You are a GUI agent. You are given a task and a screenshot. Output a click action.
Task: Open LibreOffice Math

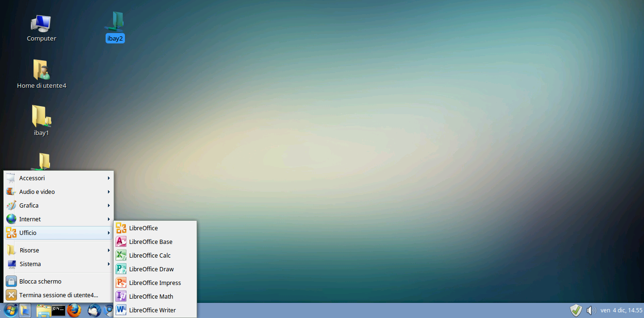[155, 296]
